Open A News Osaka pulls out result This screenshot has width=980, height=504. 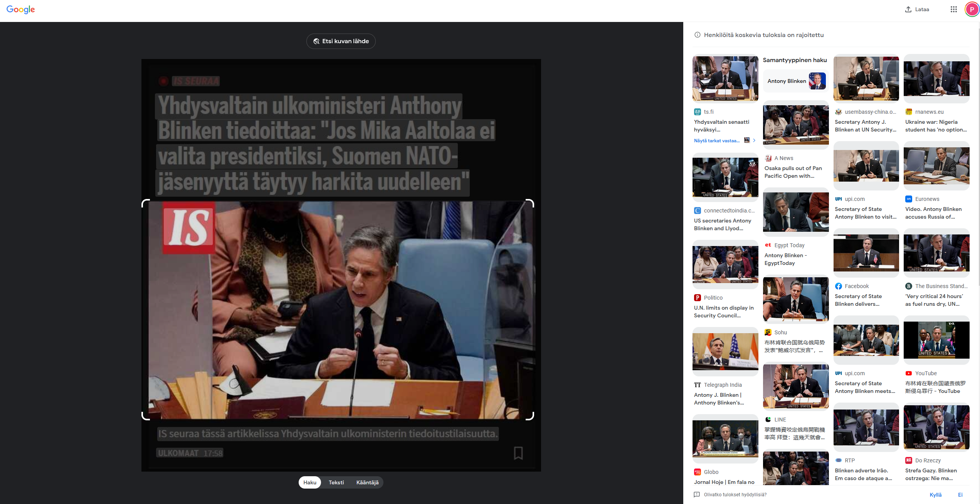pos(793,172)
